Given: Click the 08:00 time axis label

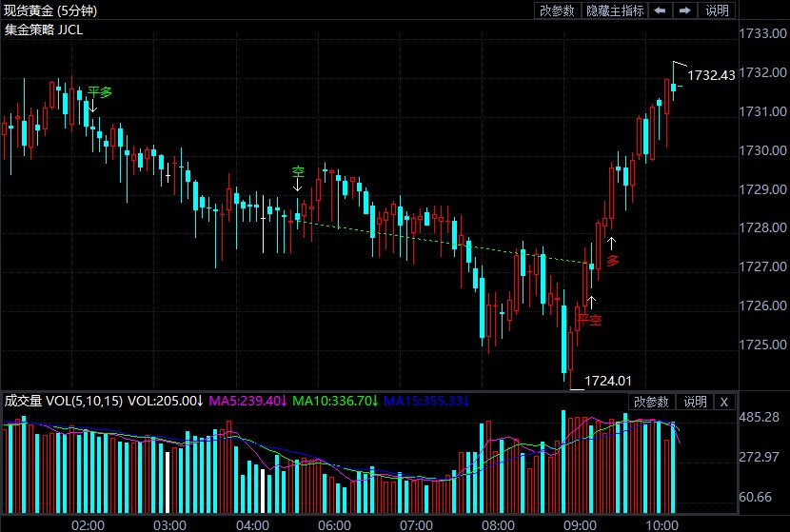Looking at the screenshot, I should pyautogui.click(x=499, y=525).
